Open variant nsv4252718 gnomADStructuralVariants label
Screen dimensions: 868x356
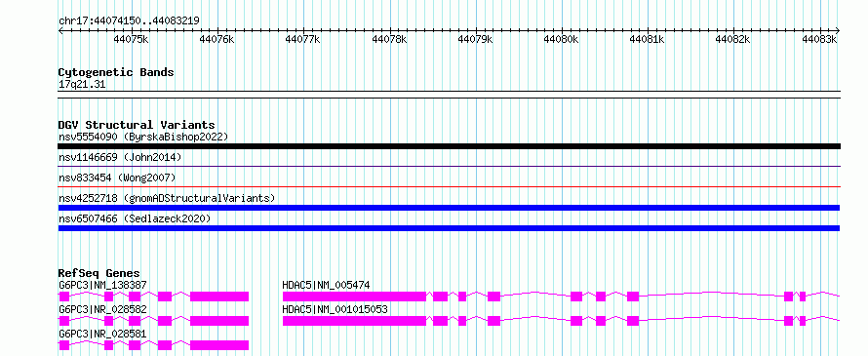coord(167,198)
